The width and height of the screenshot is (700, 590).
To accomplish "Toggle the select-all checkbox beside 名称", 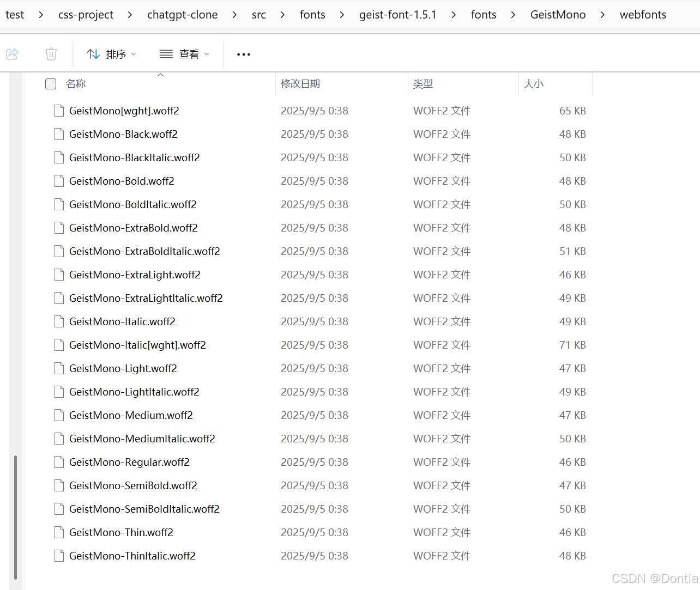I will pos(51,84).
